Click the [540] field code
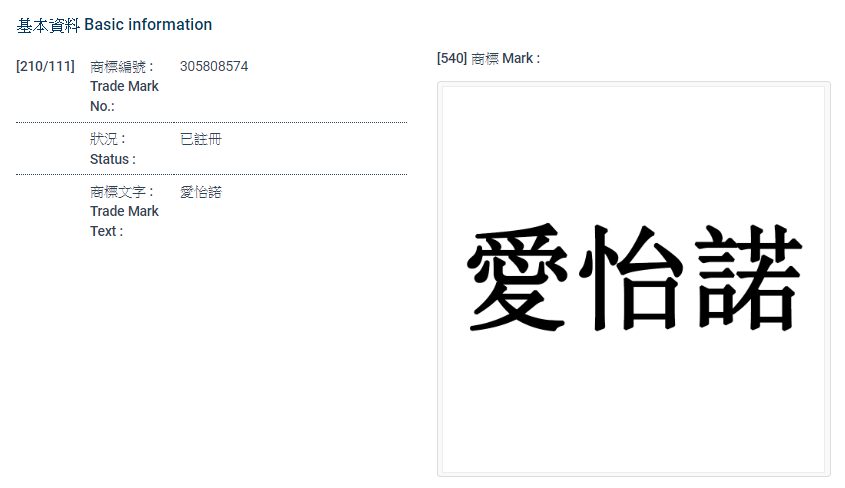845x488 pixels. (452, 59)
